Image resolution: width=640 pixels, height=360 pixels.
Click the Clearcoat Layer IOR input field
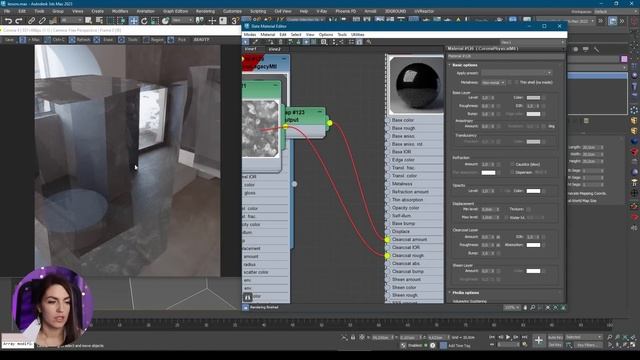tap(532, 237)
